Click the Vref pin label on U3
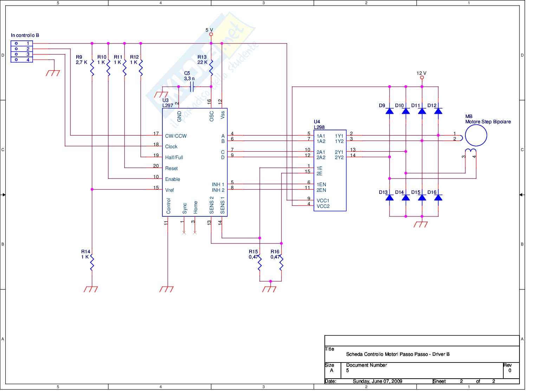The height and width of the screenshot is (392, 555). pyautogui.click(x=169, y=190)
